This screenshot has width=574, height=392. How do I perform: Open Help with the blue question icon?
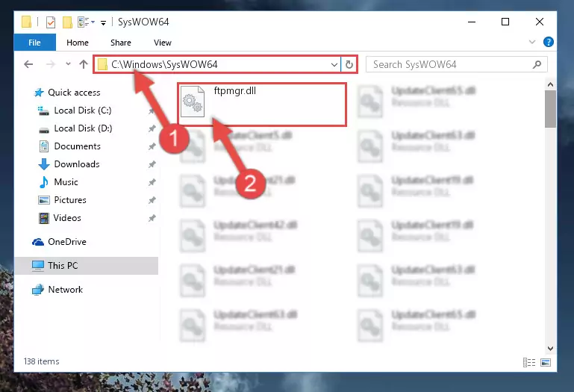click(549, 42)
